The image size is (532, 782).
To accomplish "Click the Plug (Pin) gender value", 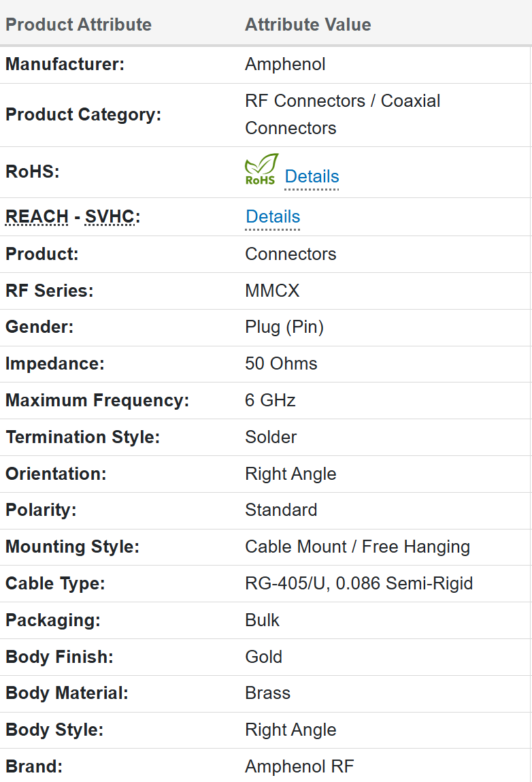I will click(284, 327).
